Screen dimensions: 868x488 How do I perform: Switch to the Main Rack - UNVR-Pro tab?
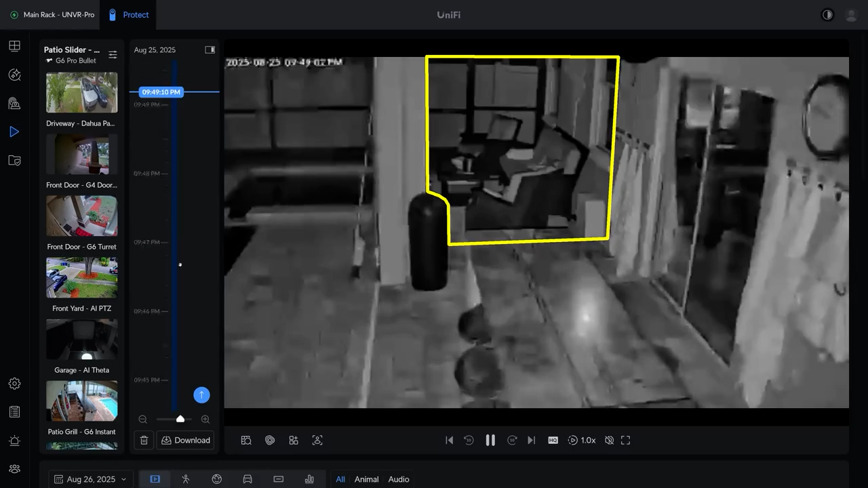pos(52,15)
